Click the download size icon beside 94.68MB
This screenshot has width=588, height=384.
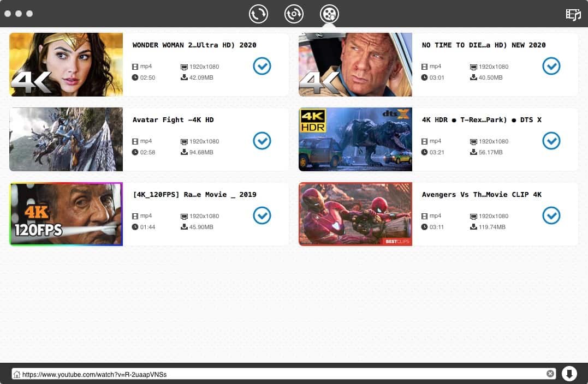coord(184,152)
